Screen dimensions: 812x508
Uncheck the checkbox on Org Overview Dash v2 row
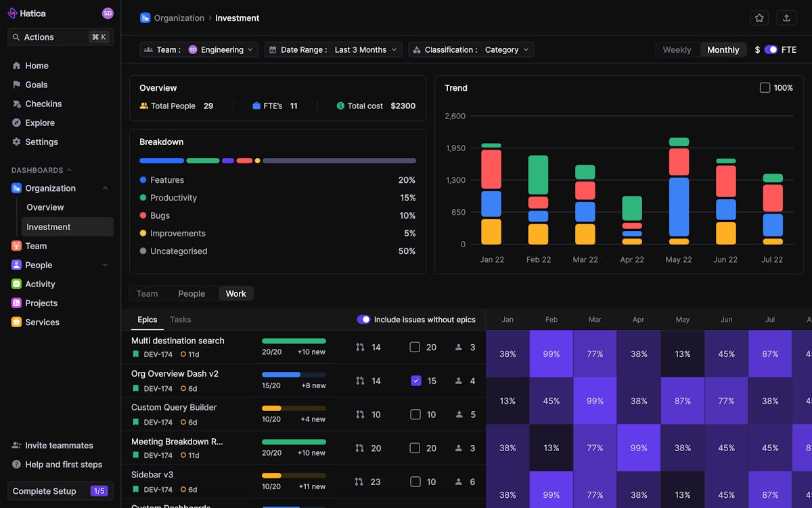click(416, 381)
